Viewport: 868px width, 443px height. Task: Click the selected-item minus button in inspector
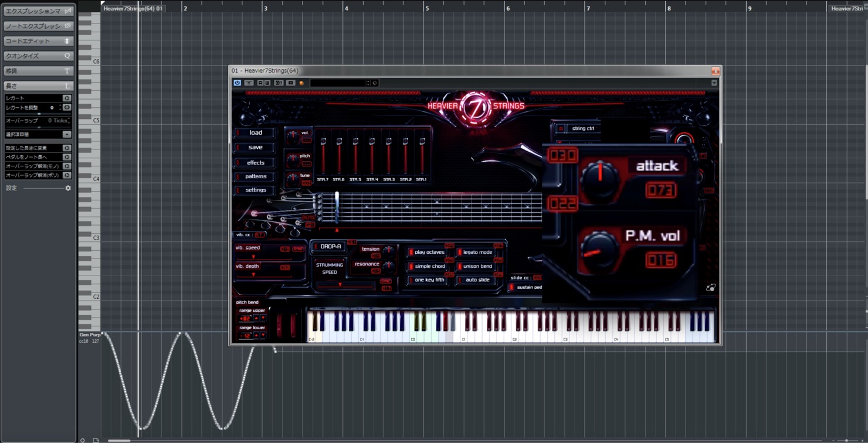pos(67,135)
